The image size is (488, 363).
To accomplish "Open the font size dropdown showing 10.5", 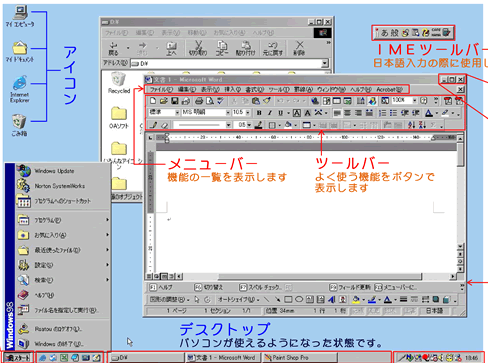I will 248,113.
